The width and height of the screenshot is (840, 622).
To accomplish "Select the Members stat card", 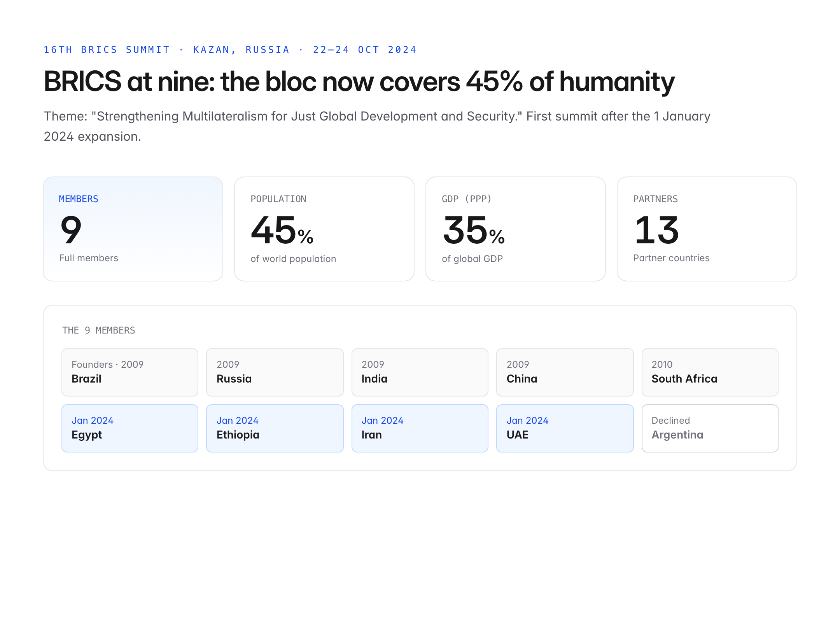I will click(133, 229).
